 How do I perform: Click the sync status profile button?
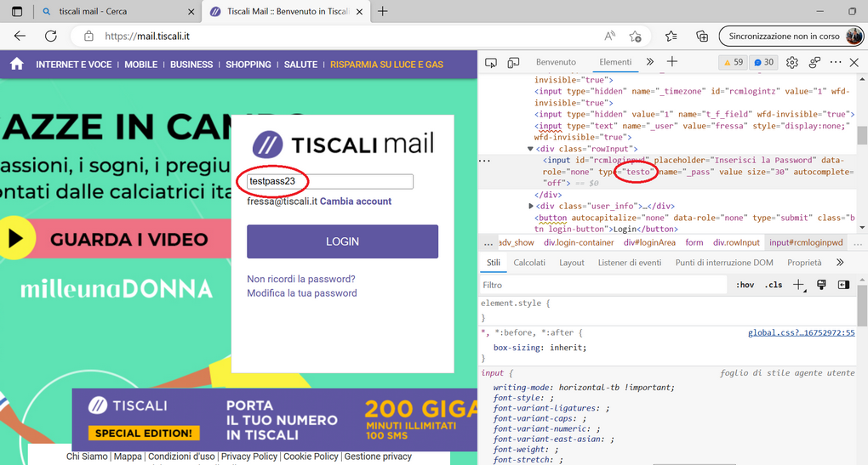[x=791, y=36]
